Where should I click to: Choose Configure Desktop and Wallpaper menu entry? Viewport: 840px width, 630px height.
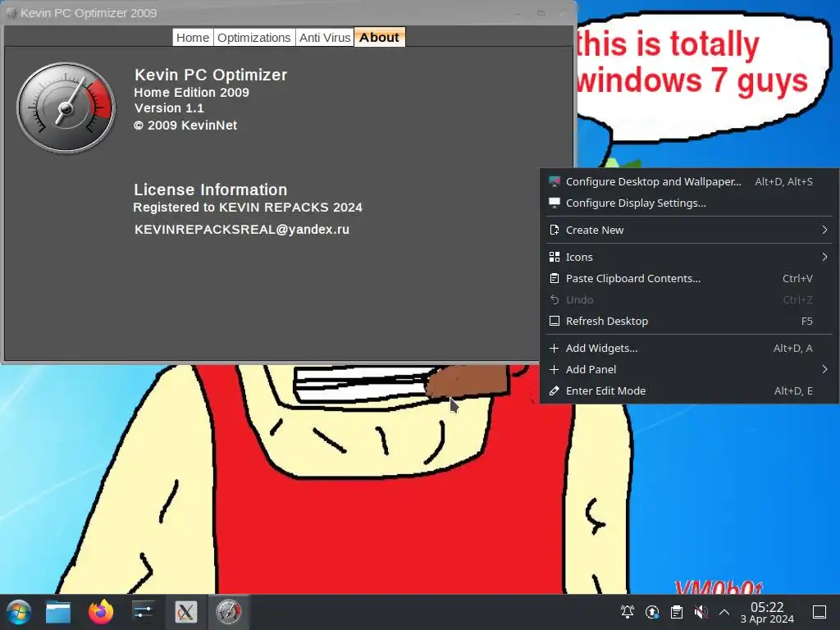coord(689,181)
